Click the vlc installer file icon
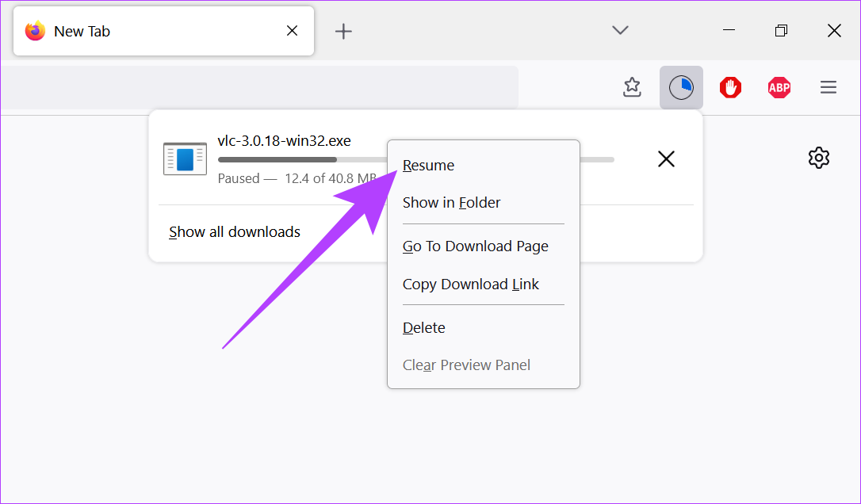This screenshot has width=861, height=504. click(185, 158)
